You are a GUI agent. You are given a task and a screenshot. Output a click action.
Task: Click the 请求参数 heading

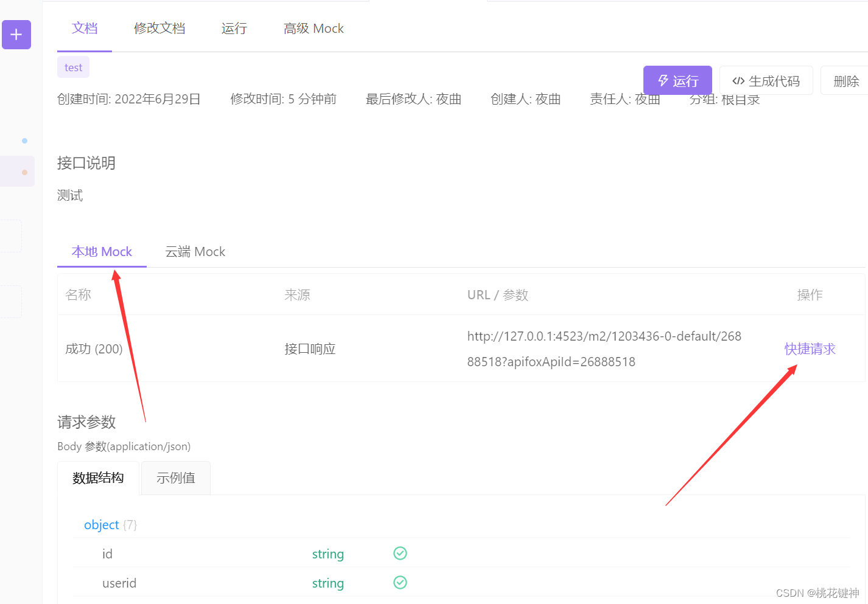86,422
